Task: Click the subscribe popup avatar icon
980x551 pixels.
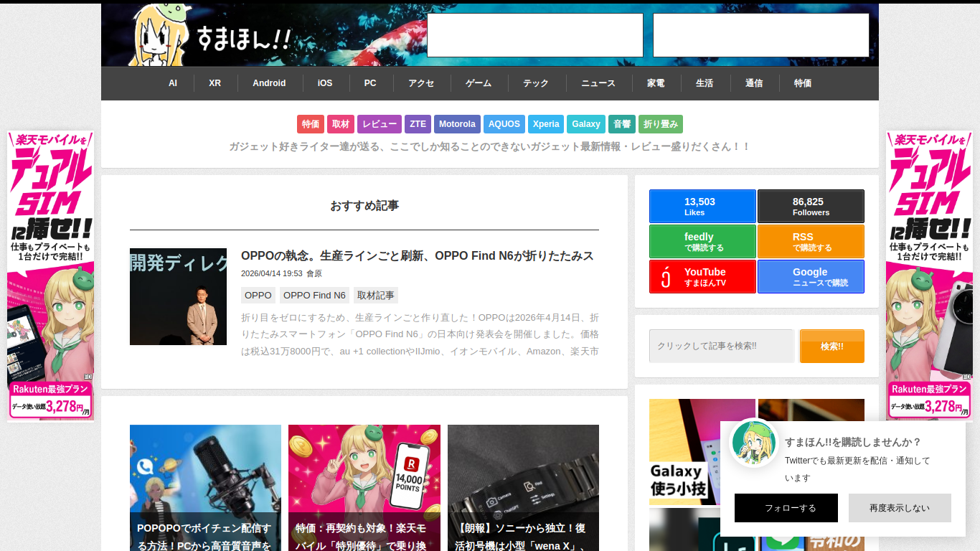Action: (754, 443)
